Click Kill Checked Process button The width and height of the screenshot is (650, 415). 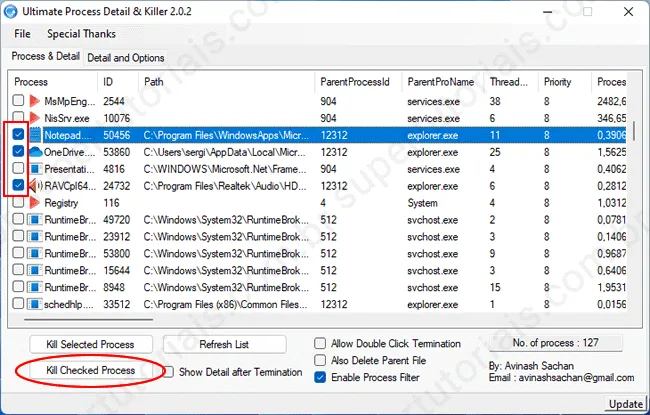point(90,370)
